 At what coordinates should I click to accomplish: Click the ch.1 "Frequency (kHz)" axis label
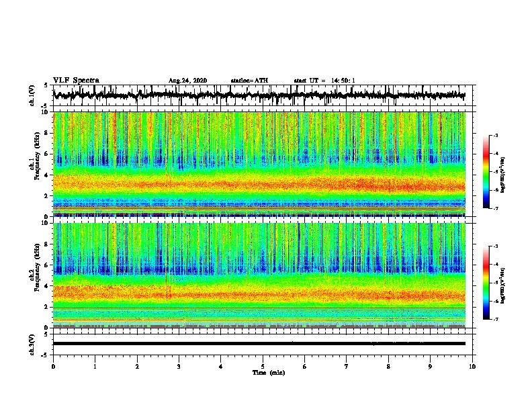tap(37, 156)
